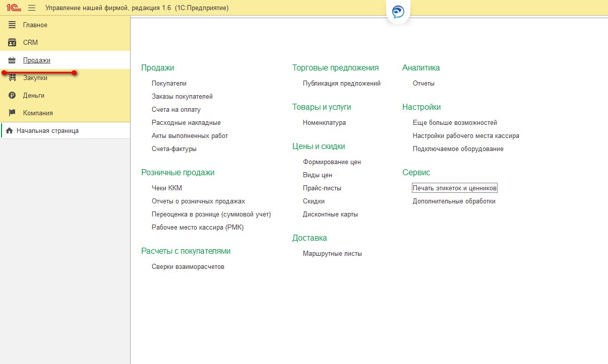
Task: Open the Главное section
Action: [x=65, y=25]
